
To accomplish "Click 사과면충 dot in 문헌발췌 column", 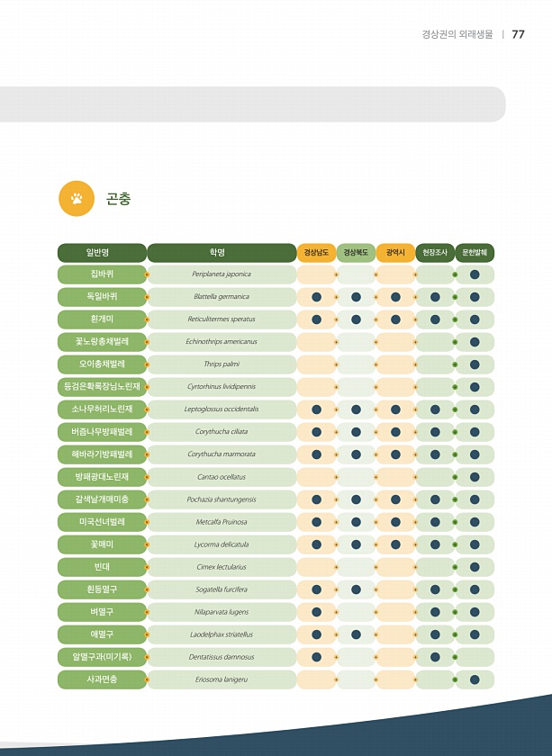I will pos(475,679).
